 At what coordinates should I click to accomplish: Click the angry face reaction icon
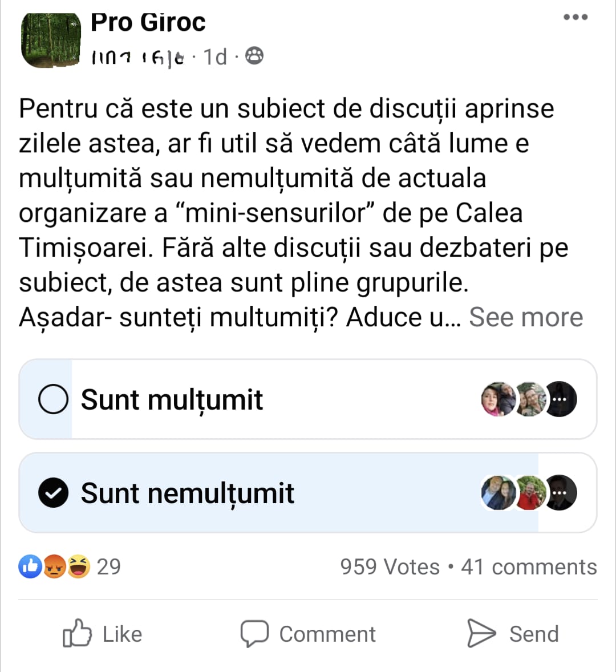click(x=55, y=566)
